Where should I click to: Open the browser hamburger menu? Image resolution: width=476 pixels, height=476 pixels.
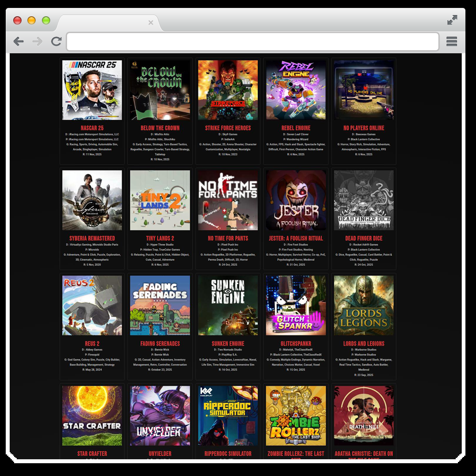451,41
